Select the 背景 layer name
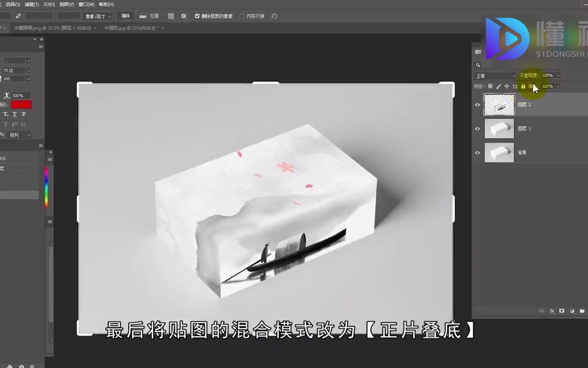 522,152
